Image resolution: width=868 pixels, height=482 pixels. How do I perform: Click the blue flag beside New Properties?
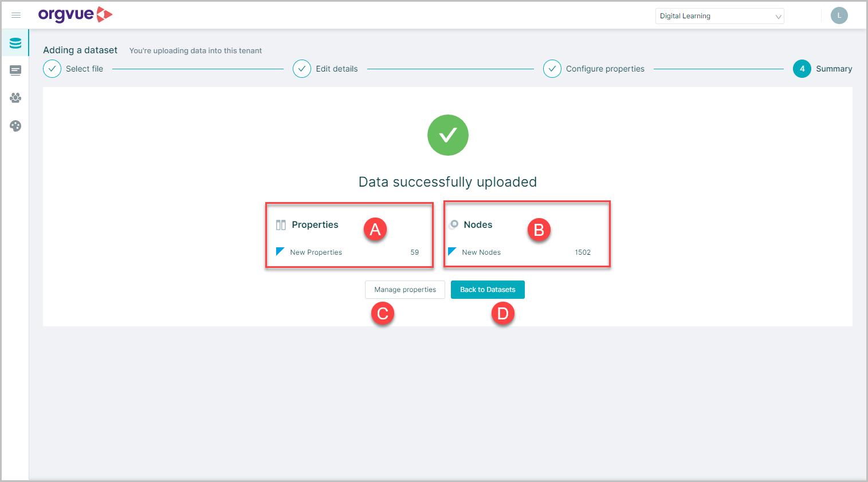280,251
